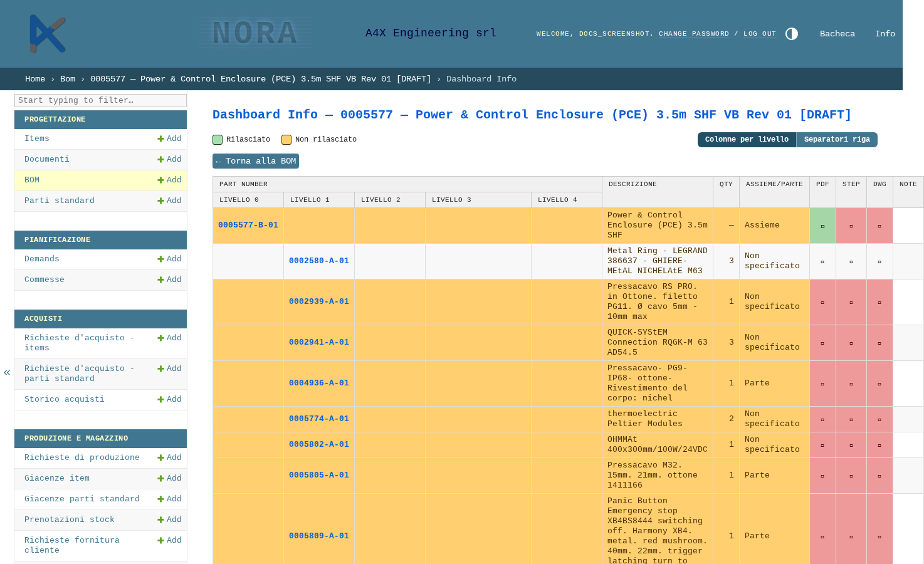The width and height of the screenshot is (924, 564).
Task: Open Demands in the sidebar
Action: click(x=42, y=259)
